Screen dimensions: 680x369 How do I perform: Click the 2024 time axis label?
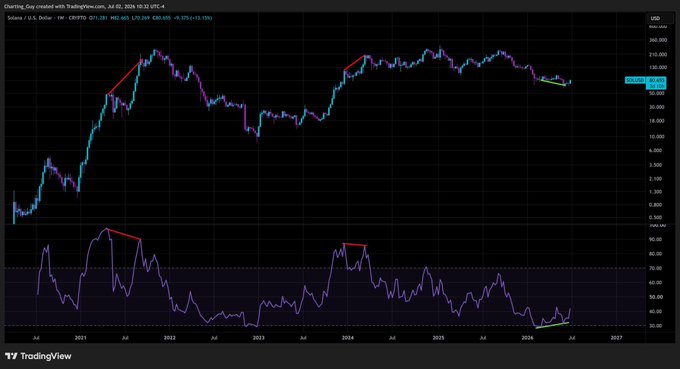347,338
